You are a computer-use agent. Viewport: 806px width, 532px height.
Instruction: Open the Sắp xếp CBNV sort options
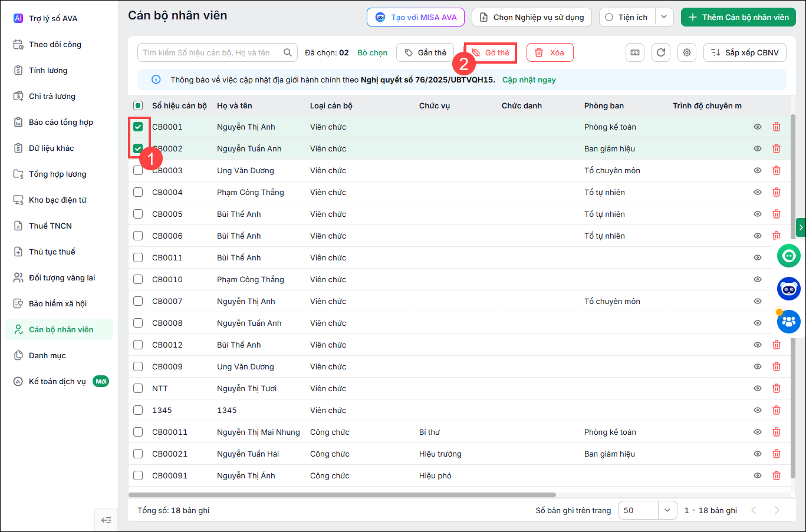745,52
